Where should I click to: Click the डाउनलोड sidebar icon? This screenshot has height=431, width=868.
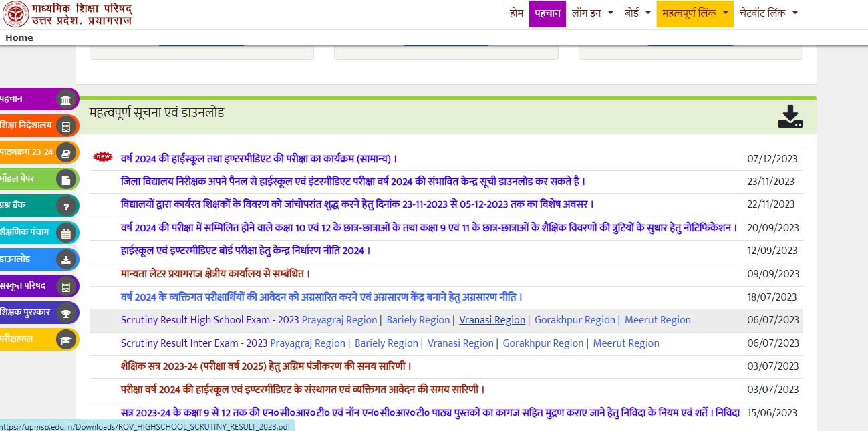point(66,259)
